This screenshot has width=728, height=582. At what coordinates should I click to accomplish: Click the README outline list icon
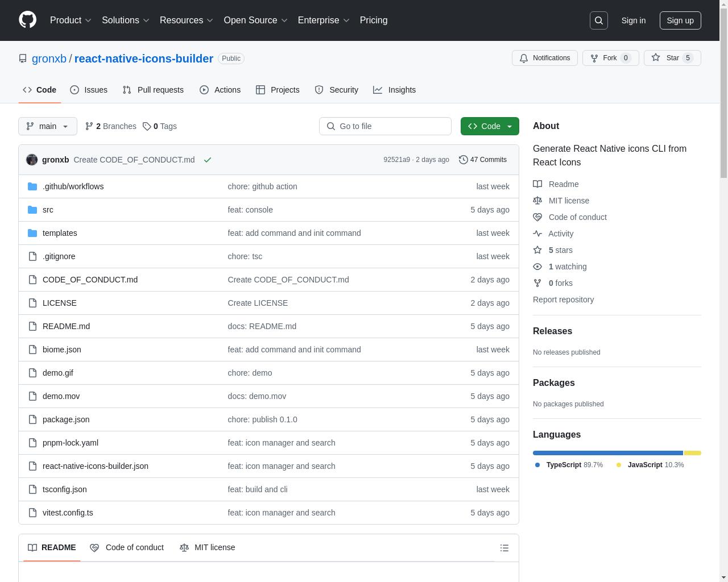pyautogui.click(x=504, y=548)
